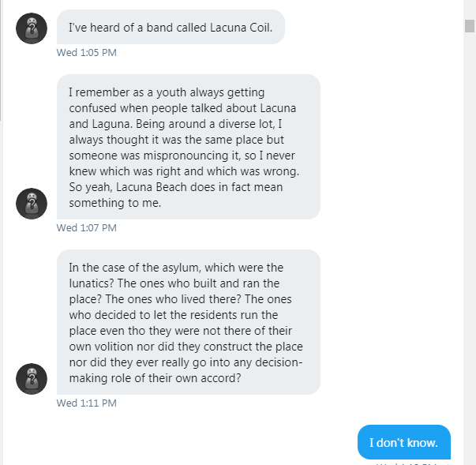Click the word 'lunatics' in the asylum message
Image resolution: width=476 pixels, height=465 pixels.
coord(91,283)
